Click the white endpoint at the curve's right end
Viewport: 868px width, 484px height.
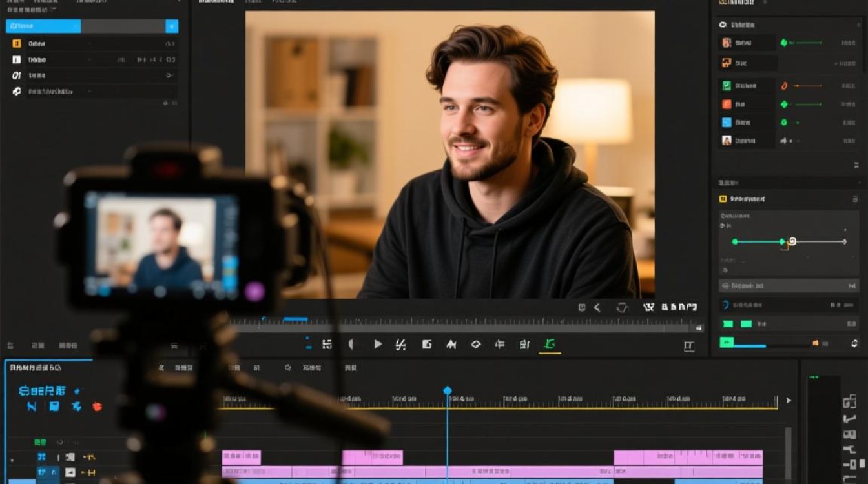[x=844, y=242]
